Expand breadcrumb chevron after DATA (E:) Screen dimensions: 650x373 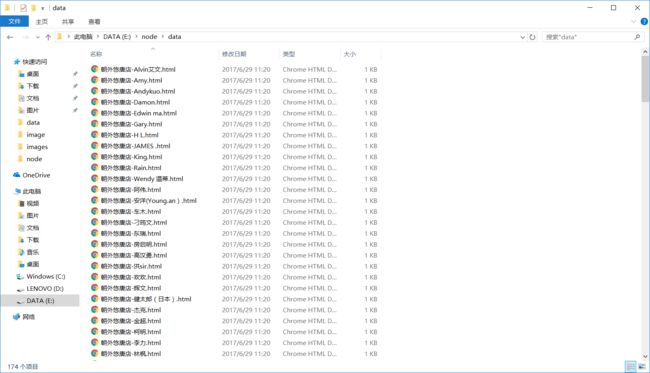pos(136,37)
